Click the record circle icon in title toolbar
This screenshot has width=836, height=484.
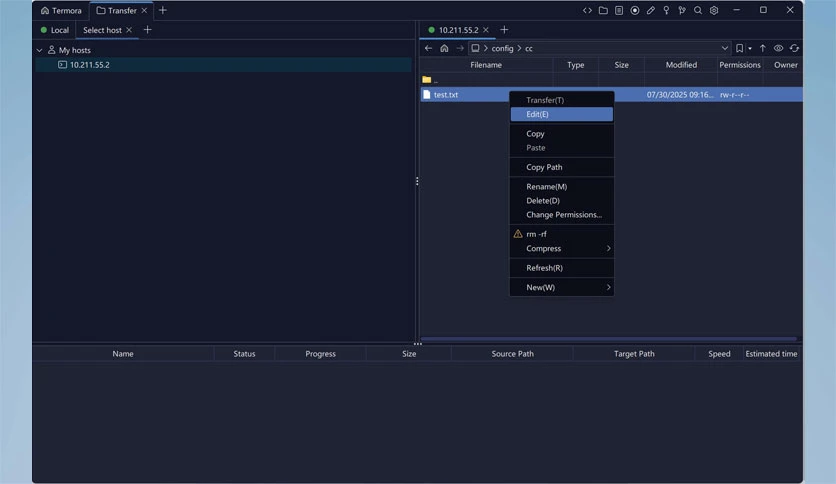[x=634, y=10]
